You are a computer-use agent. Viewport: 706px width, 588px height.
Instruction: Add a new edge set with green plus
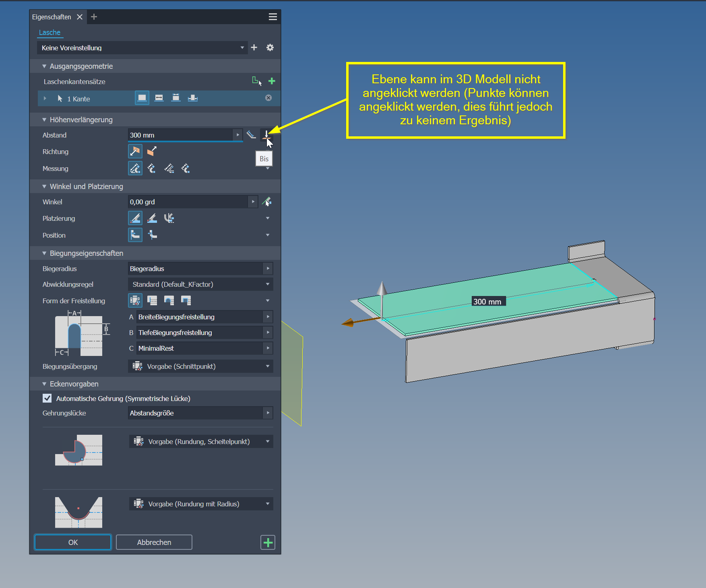[272, 81]
